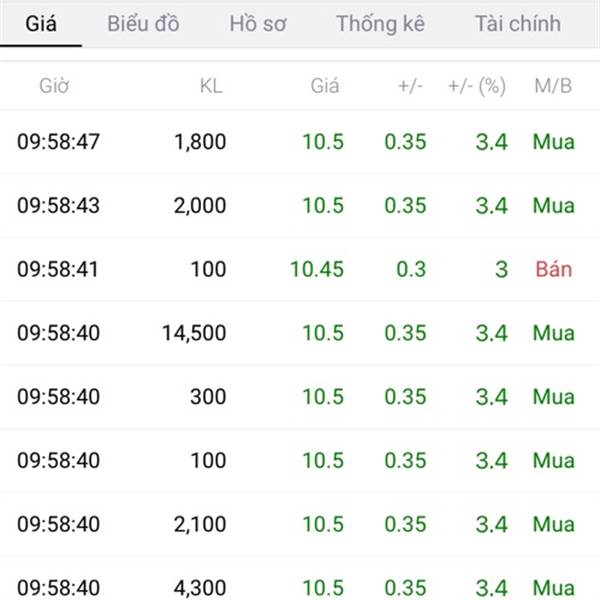Click the red Bán label
Screen dimensions: 600x600
point(554,269)
